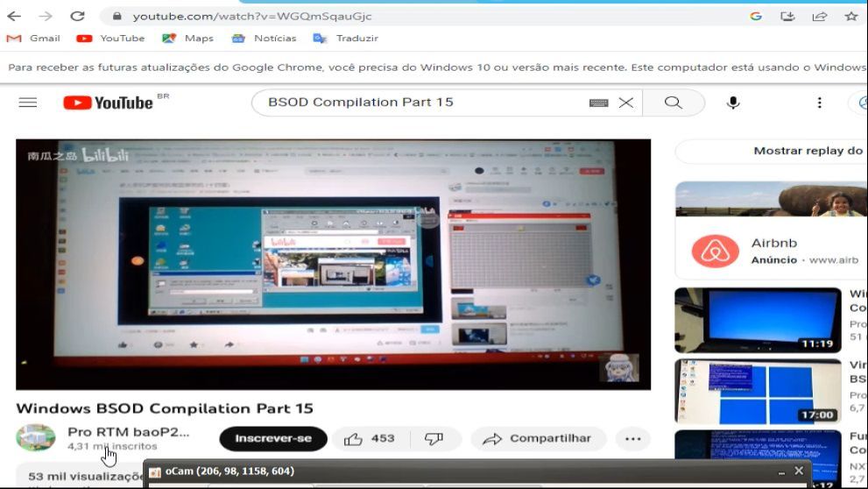
Task: Open YouTube settings three-dot menu
Action: [x=819, y=103]
